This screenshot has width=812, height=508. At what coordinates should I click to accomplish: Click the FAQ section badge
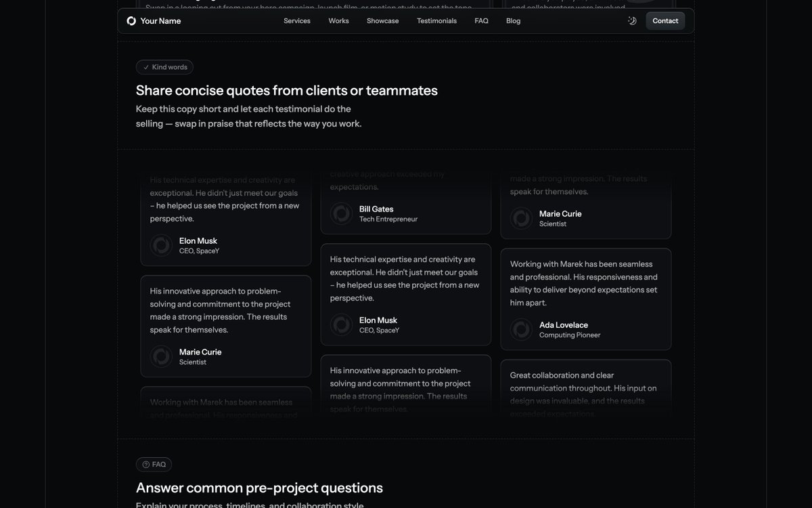(x=154, y=465)
